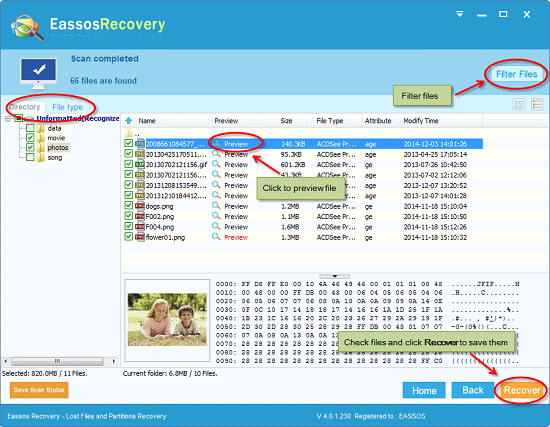This screenshot has height=427, width=550.
Task: Select the dogs.png file name
Action: coord(159,206)
